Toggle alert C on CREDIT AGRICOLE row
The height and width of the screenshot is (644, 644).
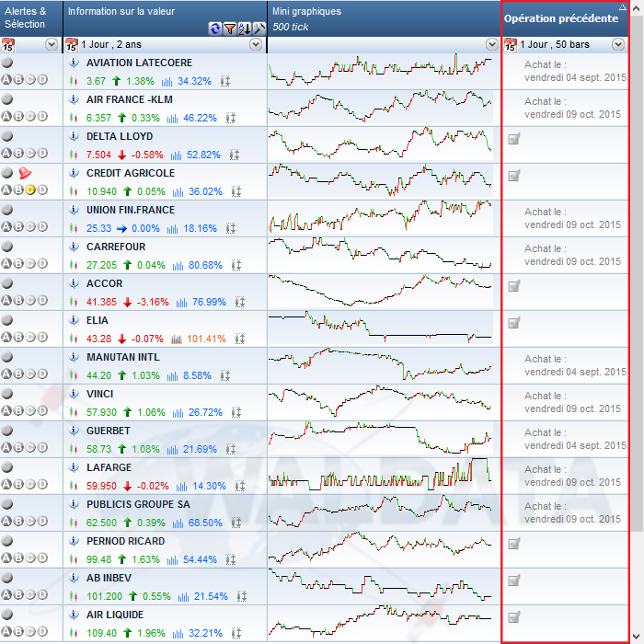click(x=30, y=190)
